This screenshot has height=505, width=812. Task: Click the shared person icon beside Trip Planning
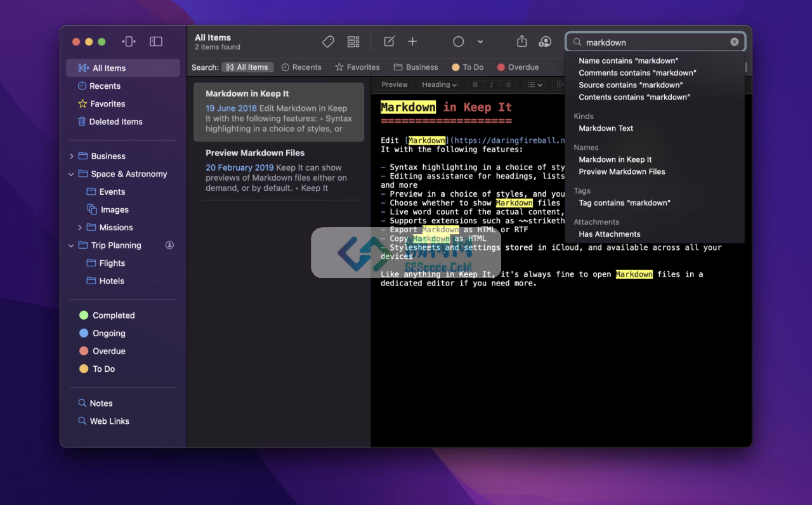169,245
